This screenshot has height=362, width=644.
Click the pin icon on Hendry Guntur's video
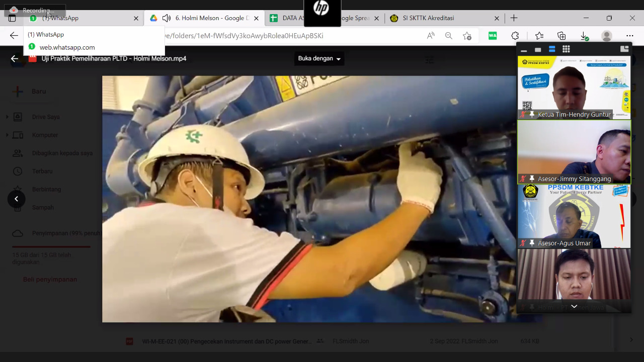click(532, 115)
